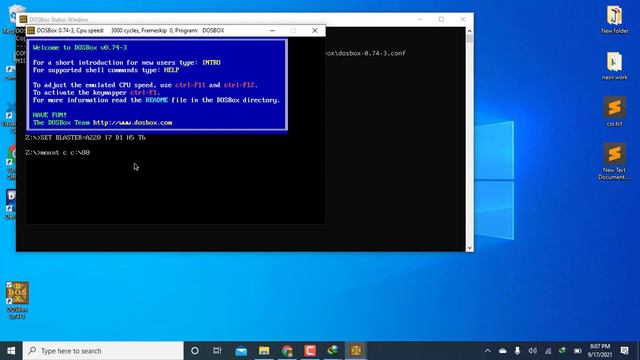Click the 'SET BLASTER=A220 I7 D1 H5 T6' line
Viewport: 640px width, 360px height.
coord(85,138)
